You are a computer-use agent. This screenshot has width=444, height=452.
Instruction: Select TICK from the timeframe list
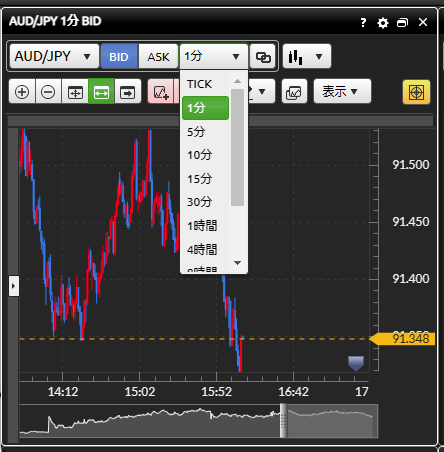pyautogui.click(x=205, y=84)
